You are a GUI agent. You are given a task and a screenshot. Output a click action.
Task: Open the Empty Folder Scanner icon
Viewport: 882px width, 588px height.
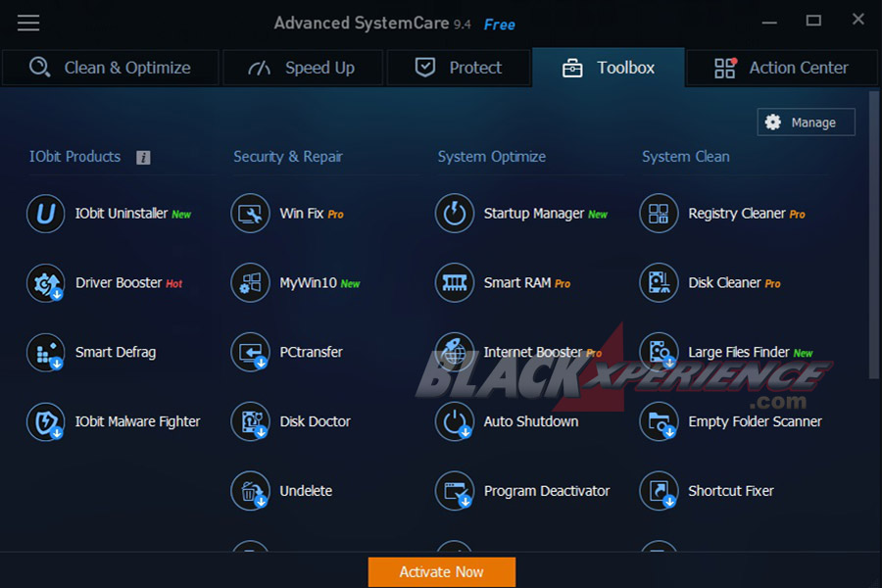(x=659, y=421)
